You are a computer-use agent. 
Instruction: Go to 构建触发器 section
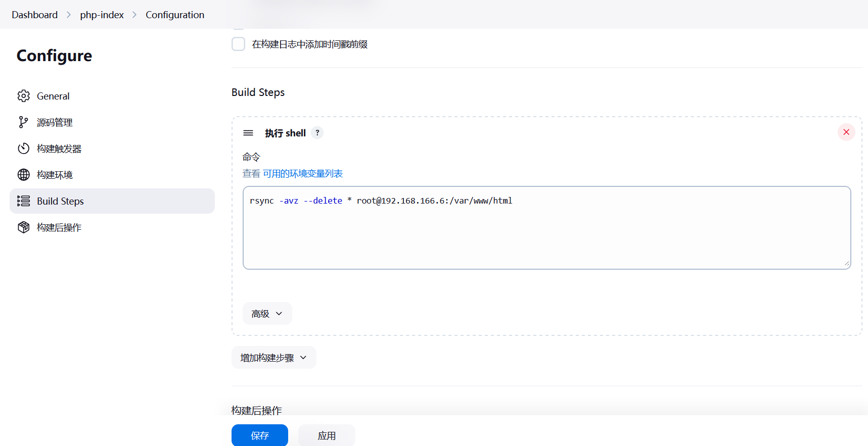coord(112,148)
